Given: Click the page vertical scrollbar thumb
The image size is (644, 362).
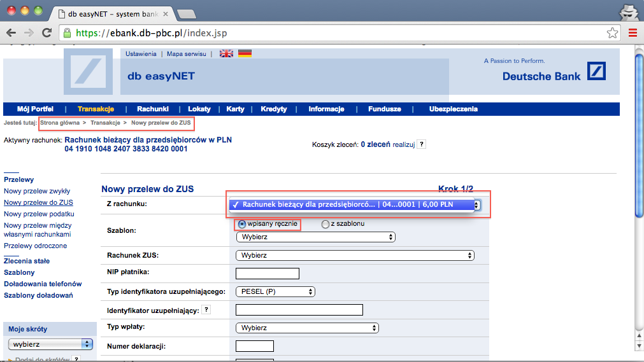Looking at the screenshot, I should click(639, 136).
